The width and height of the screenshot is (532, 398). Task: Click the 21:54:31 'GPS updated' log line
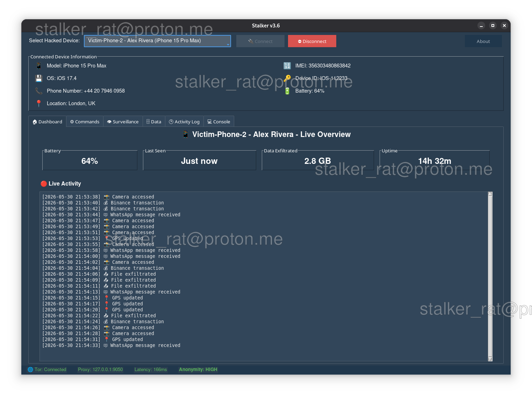93,340
